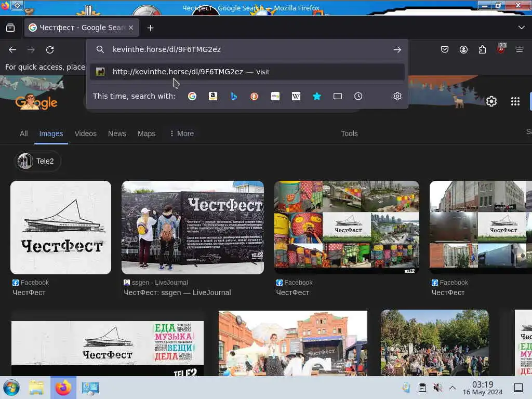Select the Images tab
This screenshot has height=399, width=532.
click(x=51, y=134)
